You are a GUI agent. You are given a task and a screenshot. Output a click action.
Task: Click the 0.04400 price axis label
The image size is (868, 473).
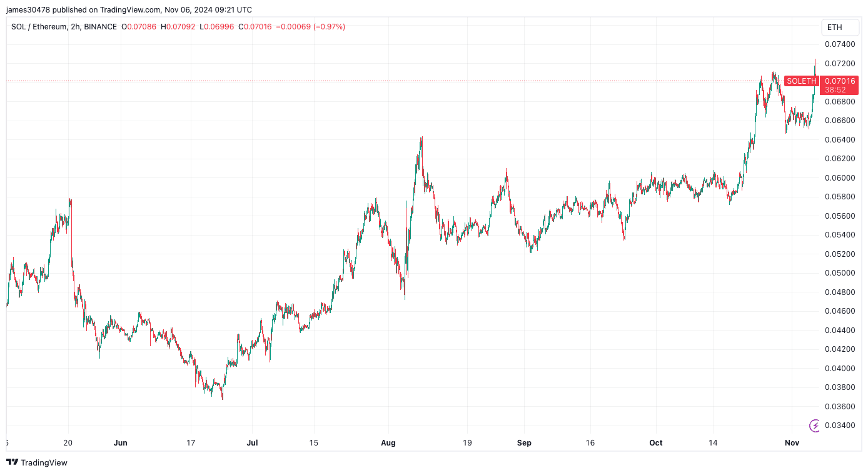click(840, 331)
